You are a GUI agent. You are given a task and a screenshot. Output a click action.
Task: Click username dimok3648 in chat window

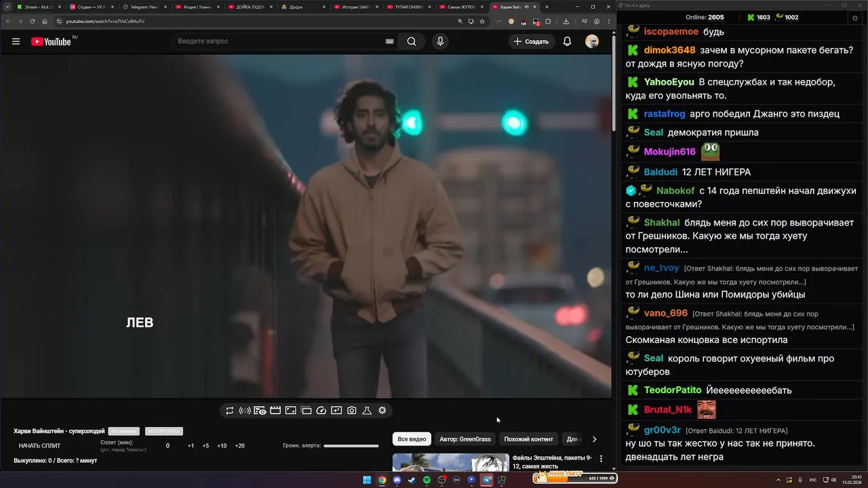[x=669, y=50]
